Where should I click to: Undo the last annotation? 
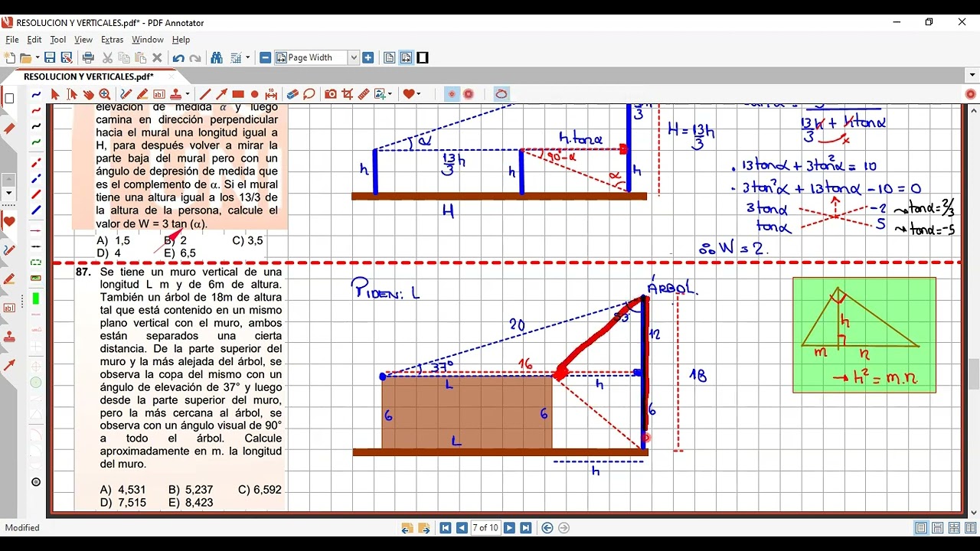click(178, 57)
